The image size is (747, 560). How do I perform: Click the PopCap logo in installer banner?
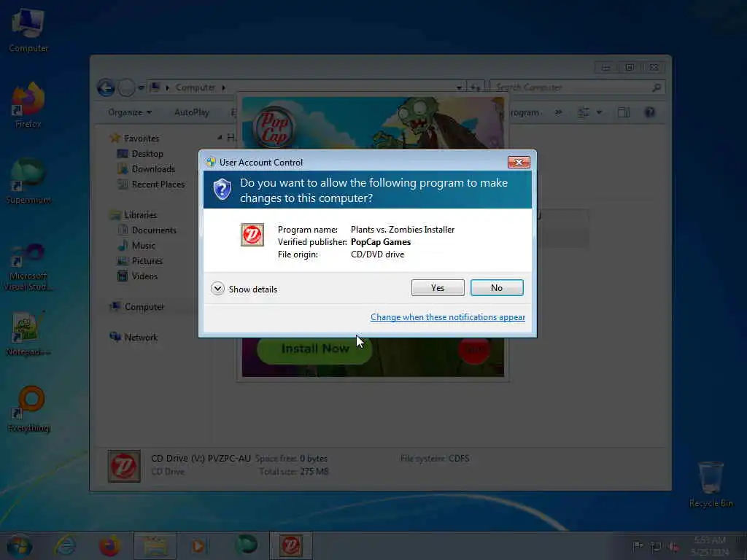[274, 128]
